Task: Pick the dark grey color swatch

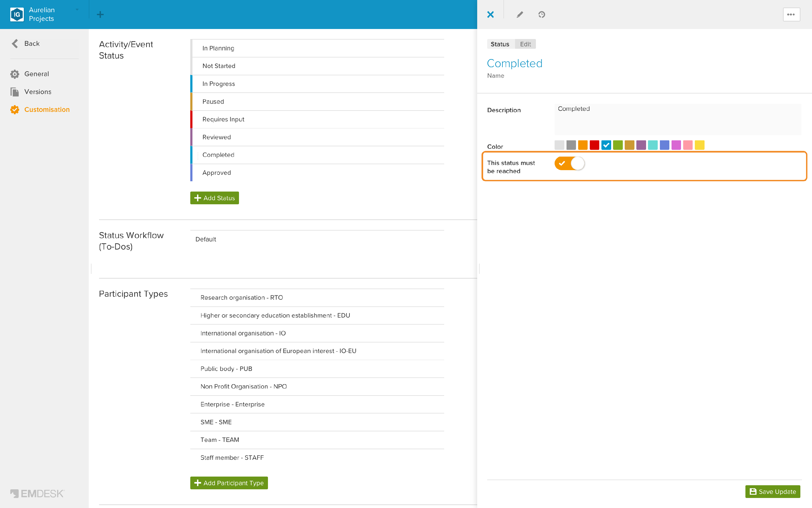Action: (x=571, y=145)
